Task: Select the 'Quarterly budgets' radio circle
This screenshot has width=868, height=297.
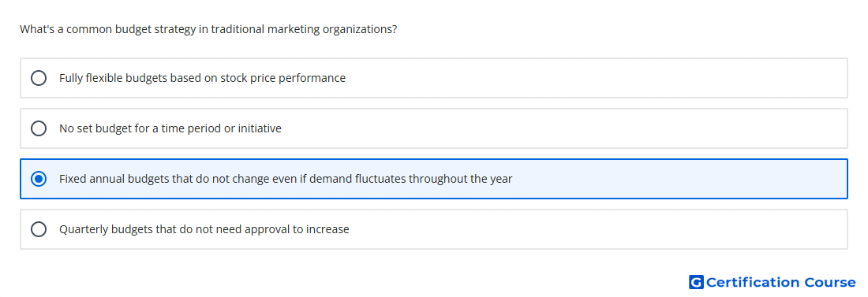Action: 39,229
